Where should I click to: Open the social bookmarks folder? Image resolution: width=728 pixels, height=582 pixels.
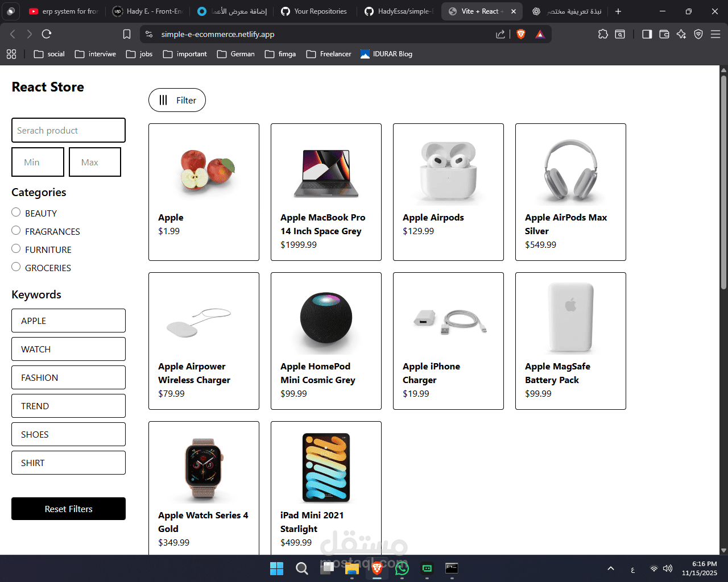49,54
